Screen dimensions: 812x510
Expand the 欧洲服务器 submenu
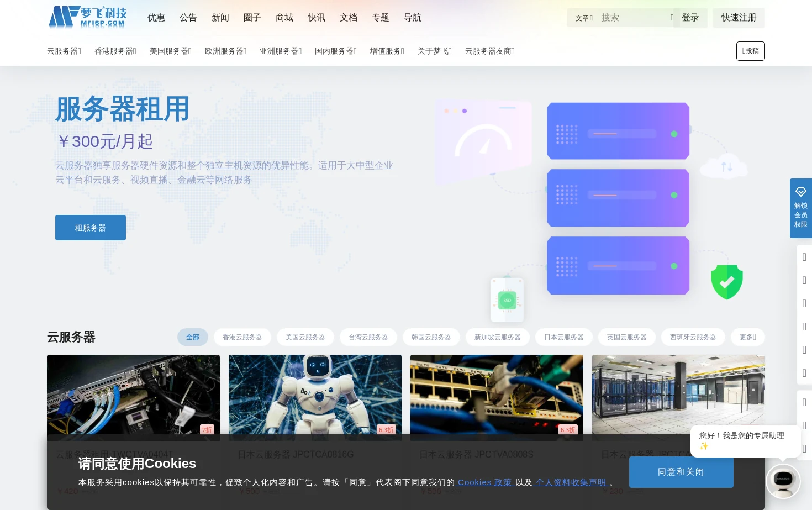226,51
